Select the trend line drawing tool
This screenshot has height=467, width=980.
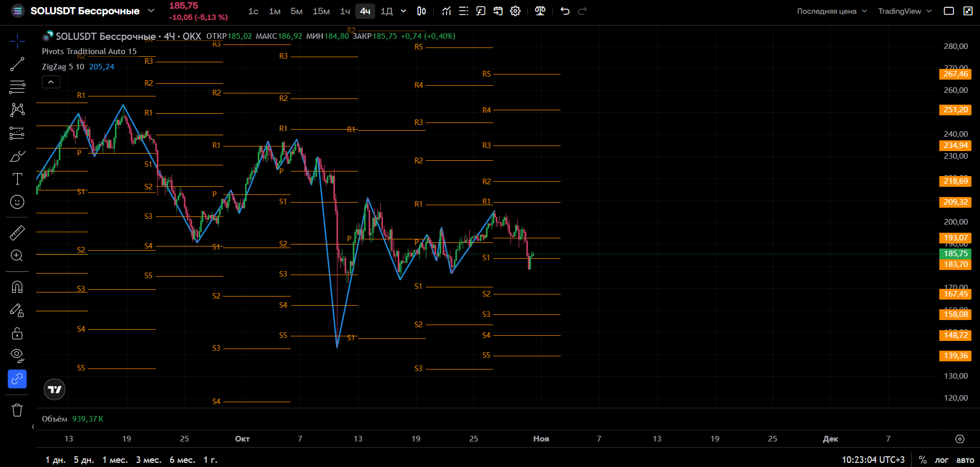(x=17, y=64)
